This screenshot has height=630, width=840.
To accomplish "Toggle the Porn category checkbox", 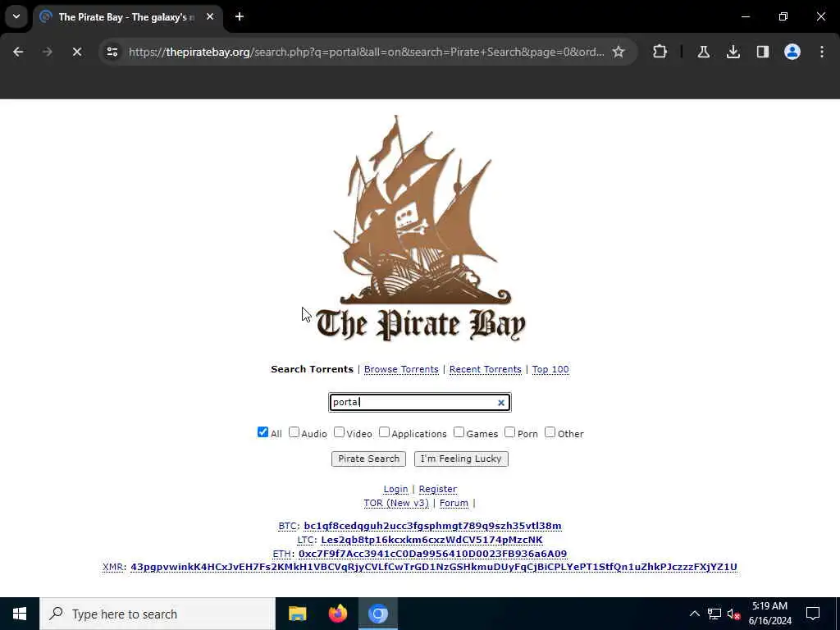I will 509,432.
